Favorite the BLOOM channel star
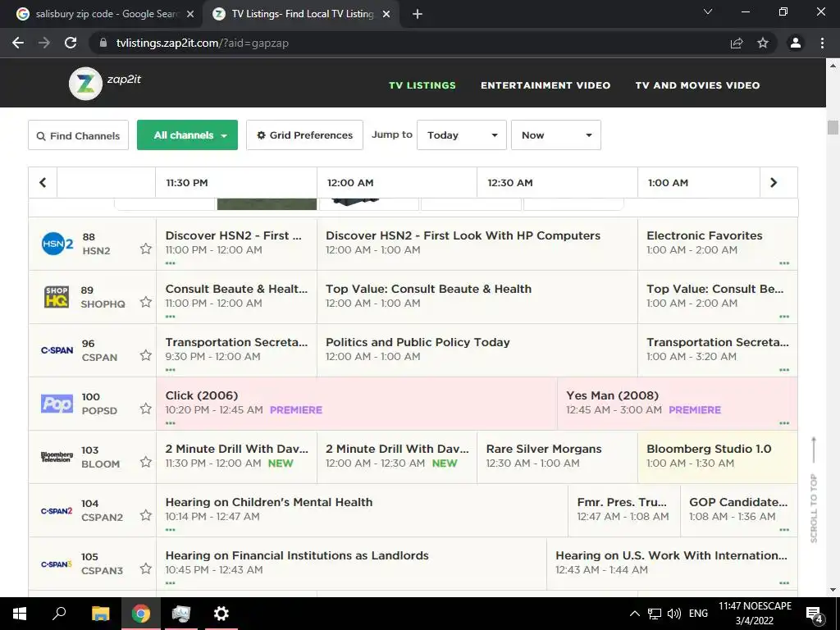Viewport: 840px width, 630px height. 146,462
